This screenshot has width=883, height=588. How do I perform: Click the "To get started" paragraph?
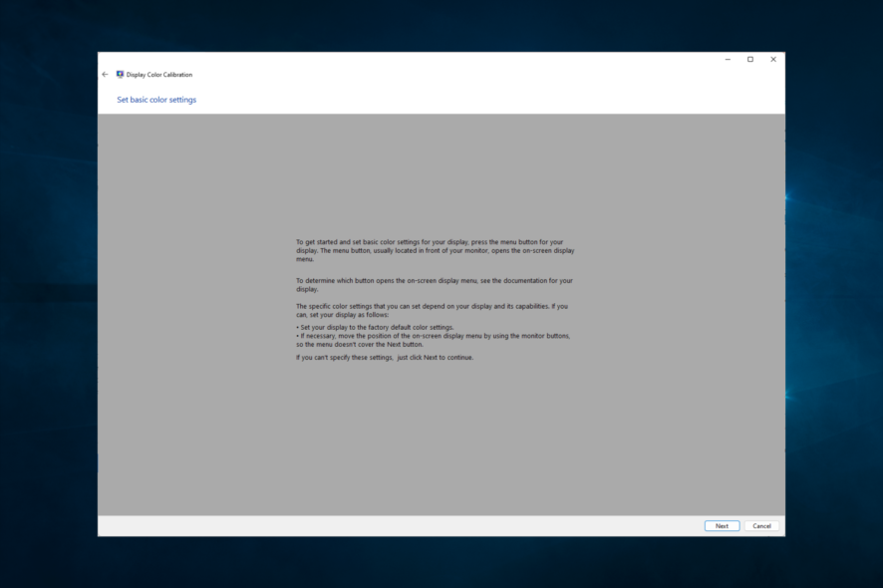tap(436, 250)
